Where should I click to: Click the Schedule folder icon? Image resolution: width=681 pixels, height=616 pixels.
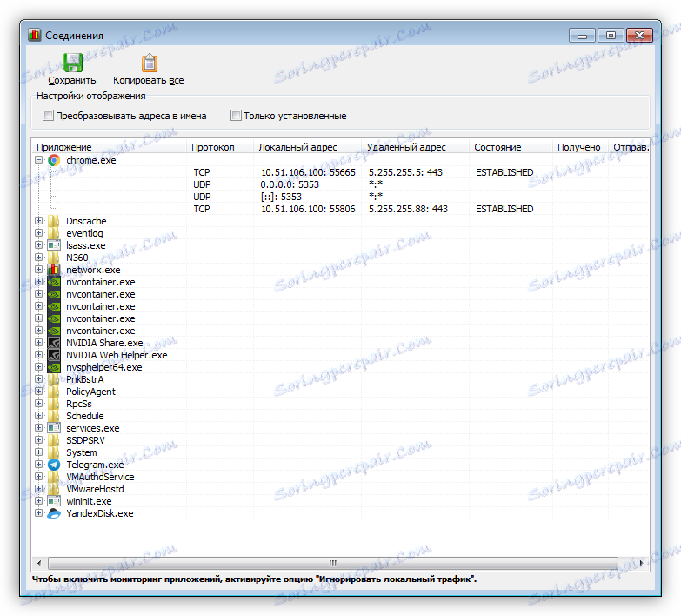54,416
